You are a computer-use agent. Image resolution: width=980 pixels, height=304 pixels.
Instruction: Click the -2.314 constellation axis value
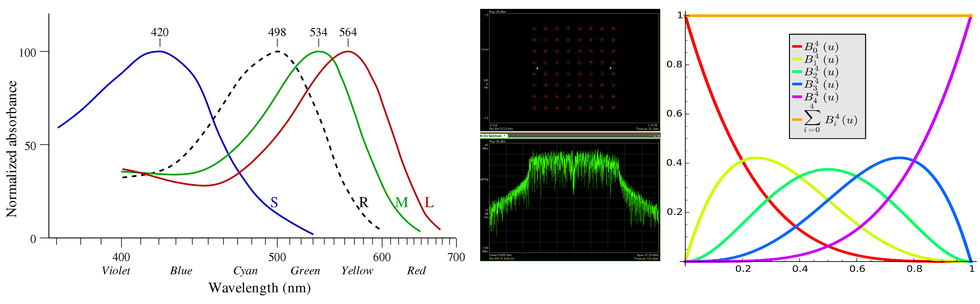coord(493,125)
